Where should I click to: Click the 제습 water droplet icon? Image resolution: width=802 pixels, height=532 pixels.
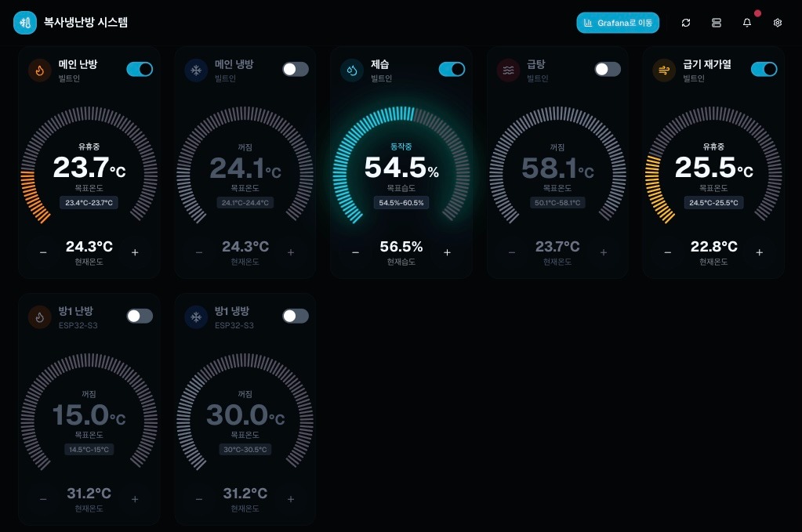pyautogui.click(x=351, y=71)
